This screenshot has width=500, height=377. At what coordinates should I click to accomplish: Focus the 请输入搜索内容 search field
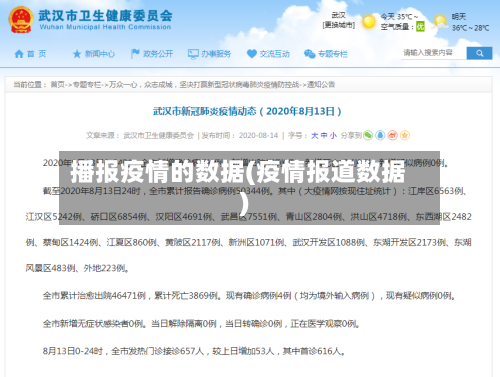click(x=434, y=53)
